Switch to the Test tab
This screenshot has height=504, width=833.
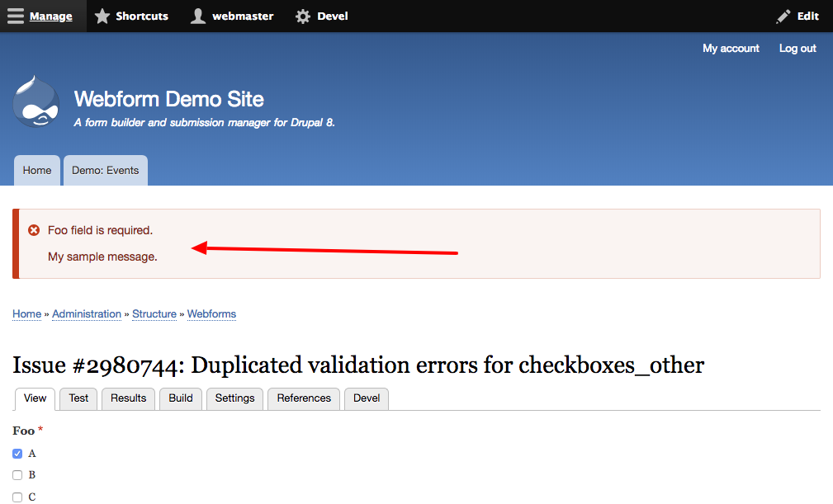78,398
